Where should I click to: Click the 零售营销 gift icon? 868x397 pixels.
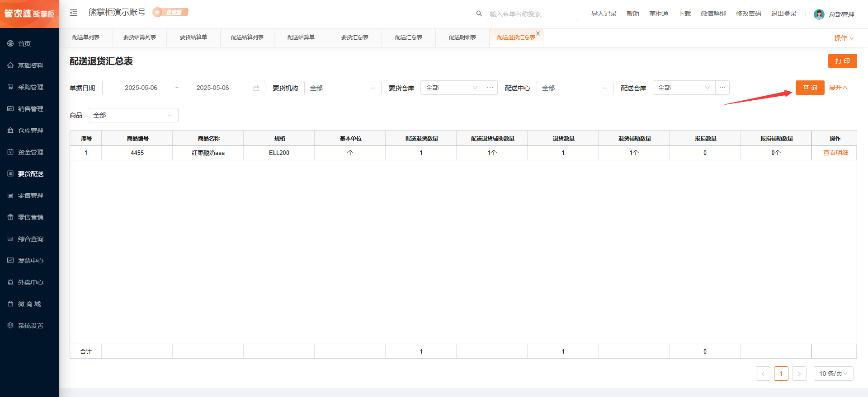pos(10,217)
